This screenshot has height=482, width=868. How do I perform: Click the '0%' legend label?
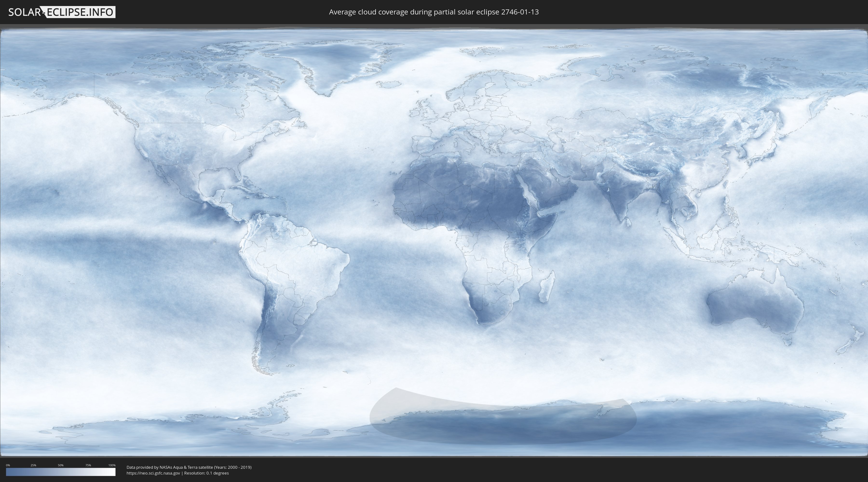8,465
